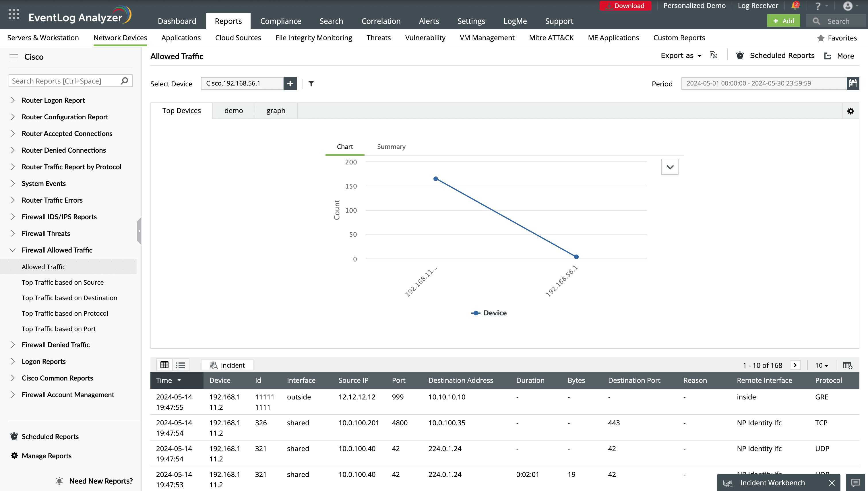
Task: Open the chart type dropdown arrow
Action: click(669, 167)
